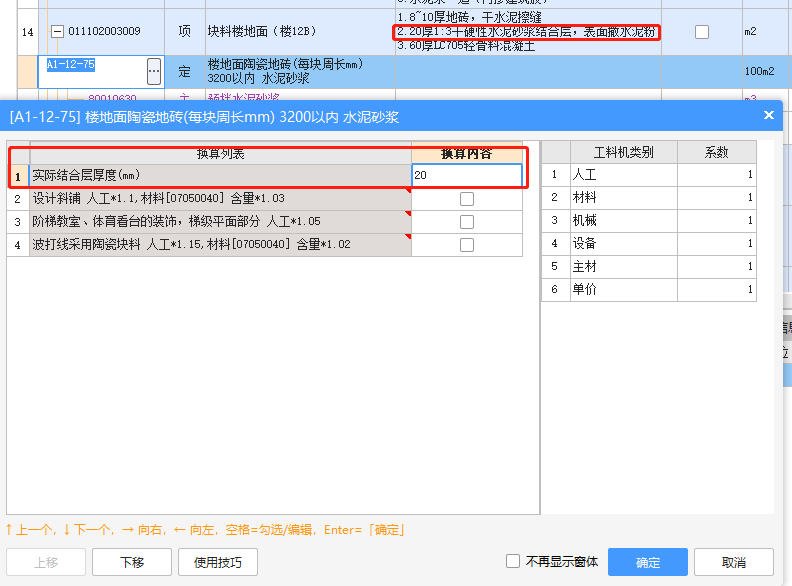Edit coefficient for 单价
This screenshot has width=792, height=586.
coord(716,289)
